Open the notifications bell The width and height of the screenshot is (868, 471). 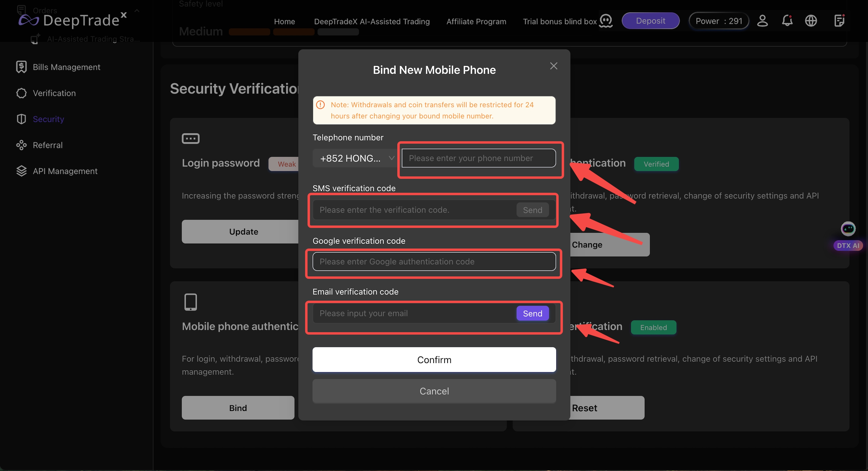[x=787, y=21]
